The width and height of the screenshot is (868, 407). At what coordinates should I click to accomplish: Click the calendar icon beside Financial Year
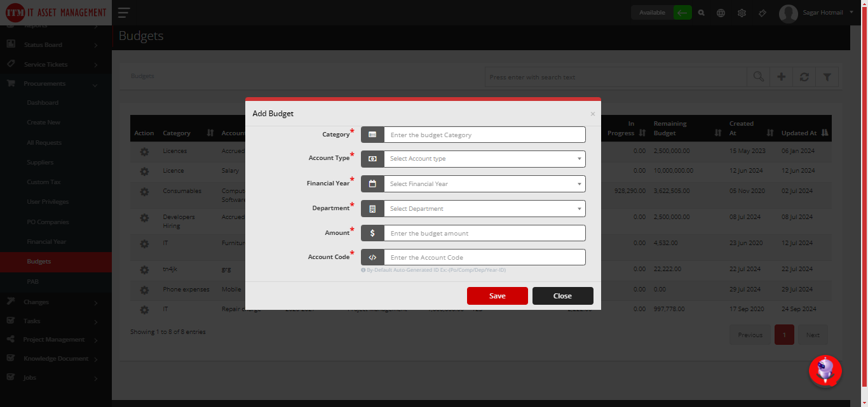(372, 184)
